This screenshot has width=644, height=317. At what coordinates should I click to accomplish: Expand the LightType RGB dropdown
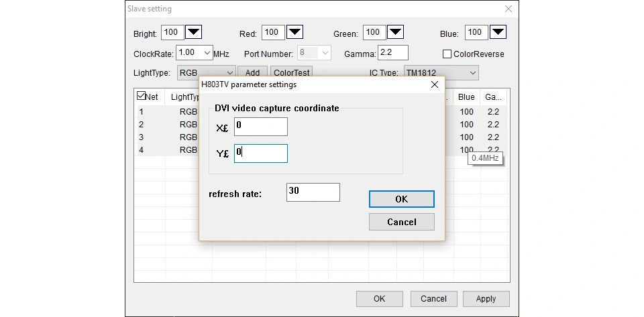click(230, 73)
